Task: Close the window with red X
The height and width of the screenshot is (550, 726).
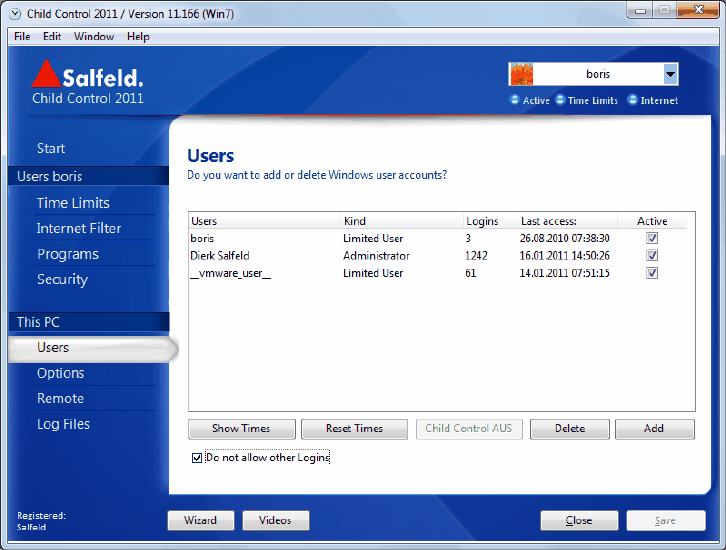Action: click(x=698, y=10)
